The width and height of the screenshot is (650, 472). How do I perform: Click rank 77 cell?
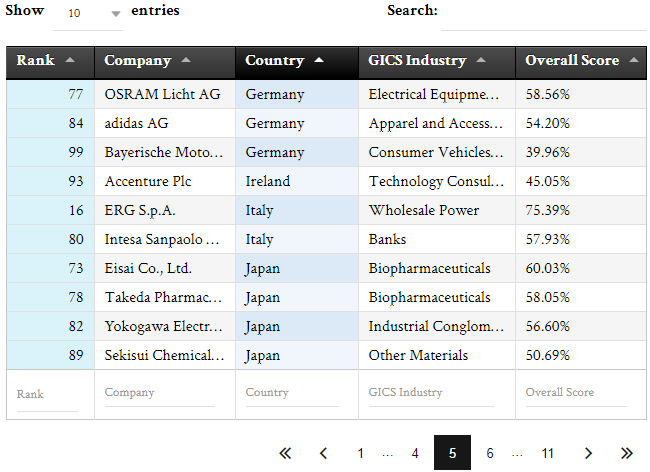coord(50,94)
